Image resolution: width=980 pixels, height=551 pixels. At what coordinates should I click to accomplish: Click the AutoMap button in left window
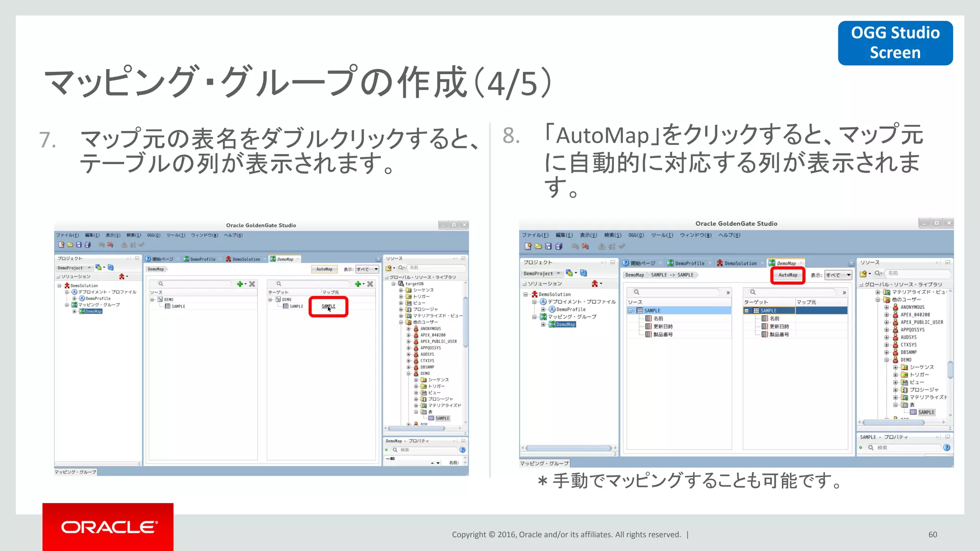click(324, 269)
